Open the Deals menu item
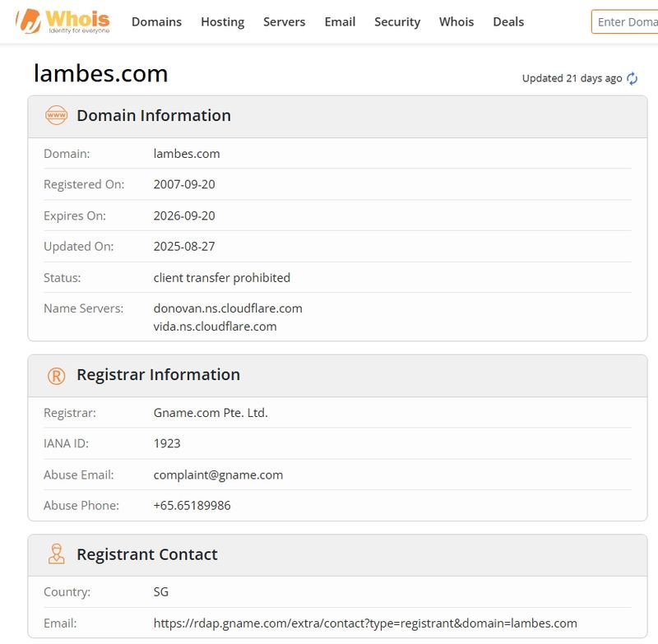 click(x=508, y=22)
